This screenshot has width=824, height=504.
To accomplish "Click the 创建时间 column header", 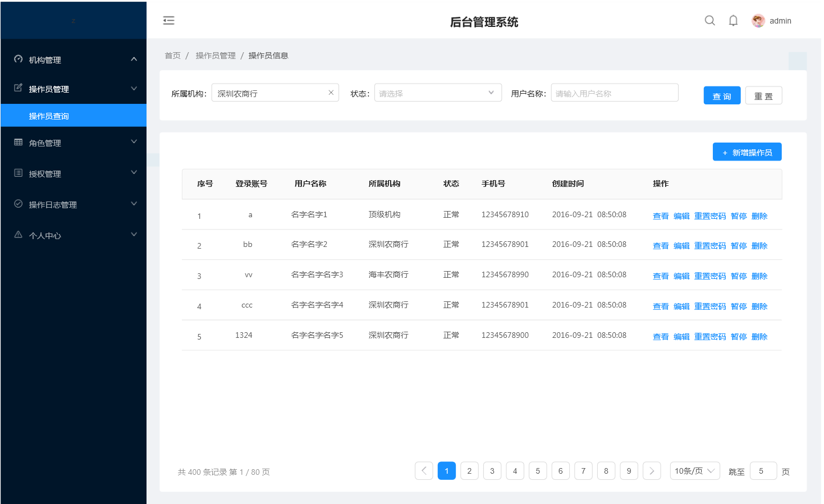I will (x=568, y=184).
